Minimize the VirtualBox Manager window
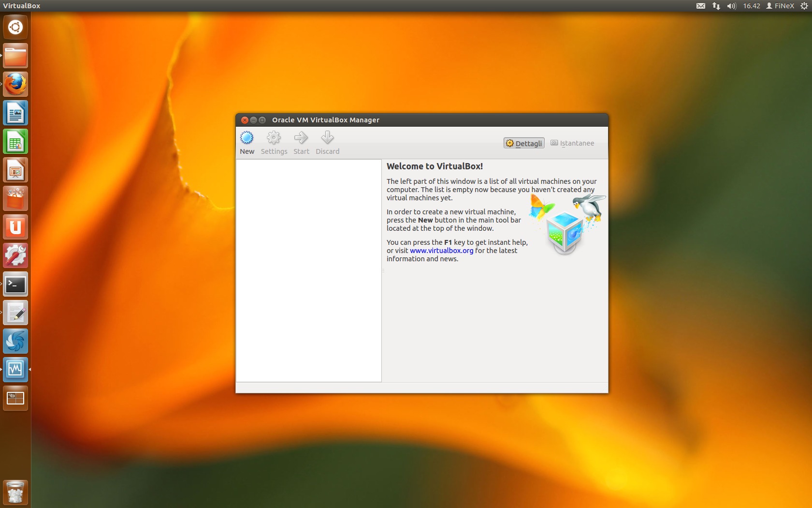812x508 pixels. [253, 120]
